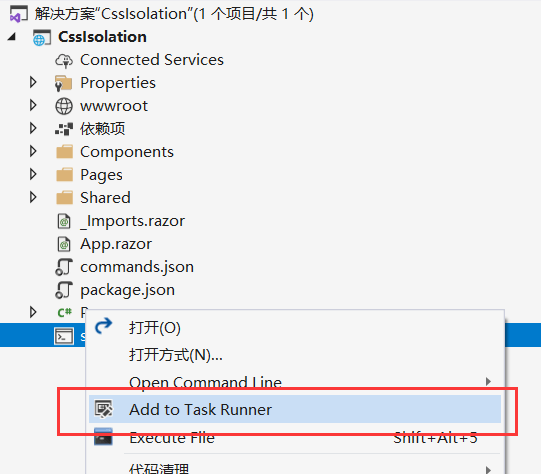
Task: Click the dependencies (依赖项) icon
Action: [x=64, y=129]
